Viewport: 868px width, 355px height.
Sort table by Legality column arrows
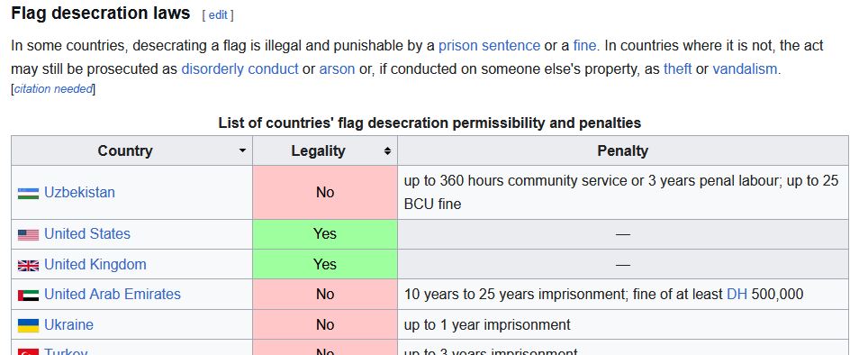click(387, 150)
